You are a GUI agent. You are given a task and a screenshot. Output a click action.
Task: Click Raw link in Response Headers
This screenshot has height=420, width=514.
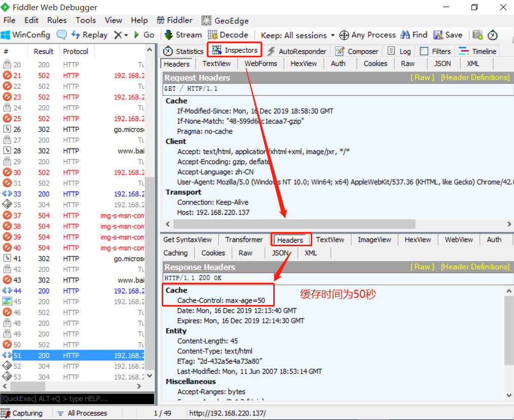click(422, 266)
